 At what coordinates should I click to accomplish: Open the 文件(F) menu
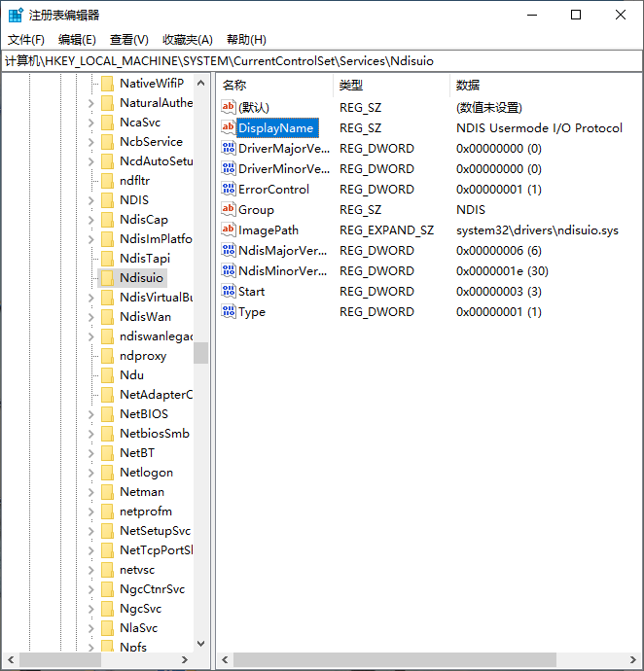(26, 40)
